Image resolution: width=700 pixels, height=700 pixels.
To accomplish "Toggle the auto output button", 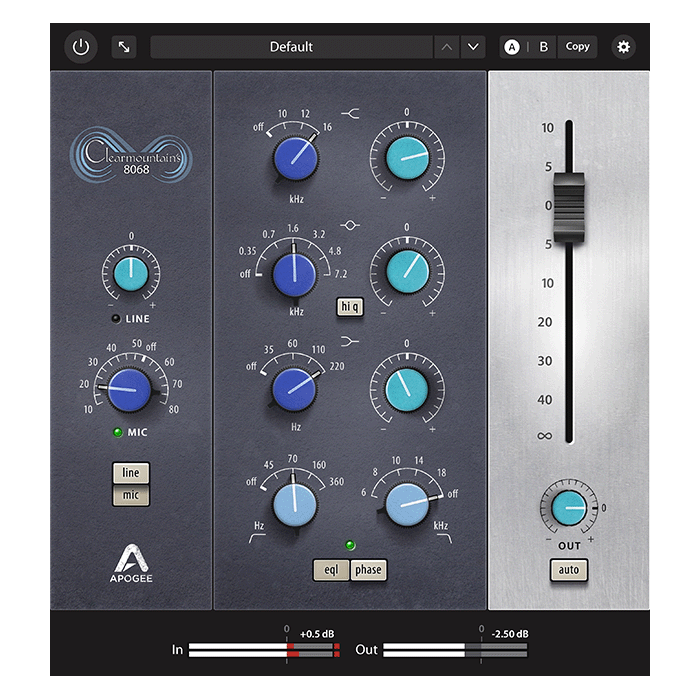I will pos(569,570).
